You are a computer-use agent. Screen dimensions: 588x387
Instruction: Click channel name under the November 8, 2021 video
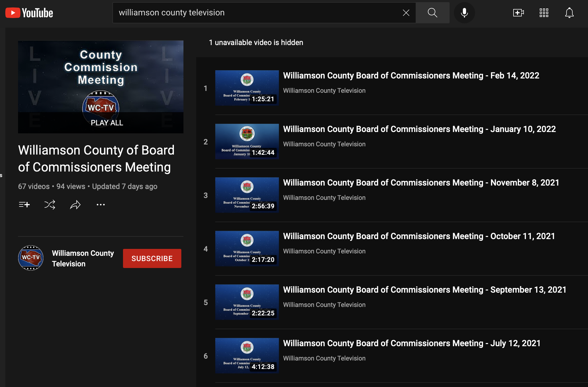324,198
